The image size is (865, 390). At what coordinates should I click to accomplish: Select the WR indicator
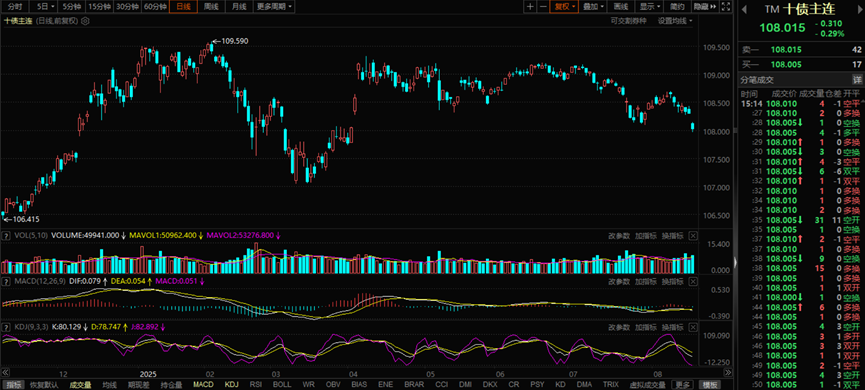point(309,384)
